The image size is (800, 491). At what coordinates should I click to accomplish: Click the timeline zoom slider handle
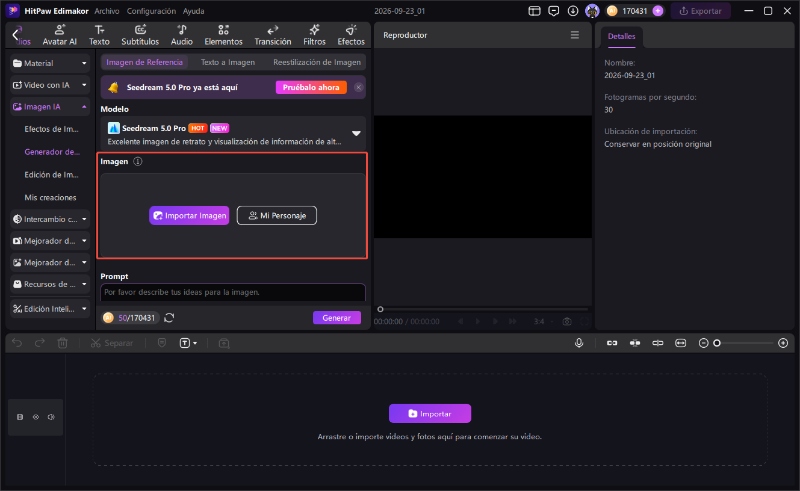coord(717,343)
